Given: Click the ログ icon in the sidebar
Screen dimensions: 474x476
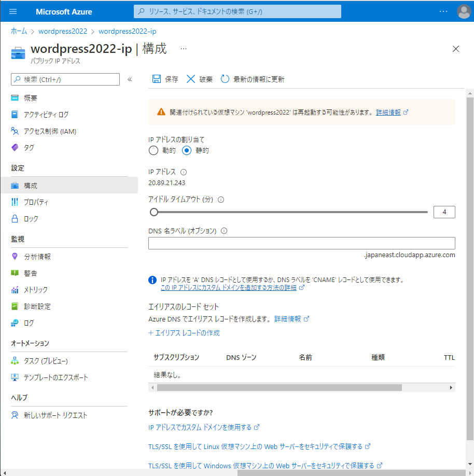Looking at the screenshot, I should [15, 323].
